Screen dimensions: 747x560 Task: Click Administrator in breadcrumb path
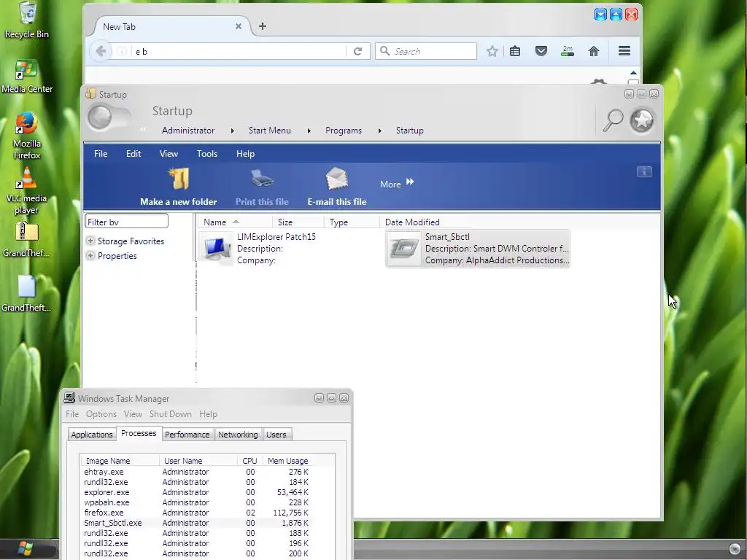[x=188, y=131]
